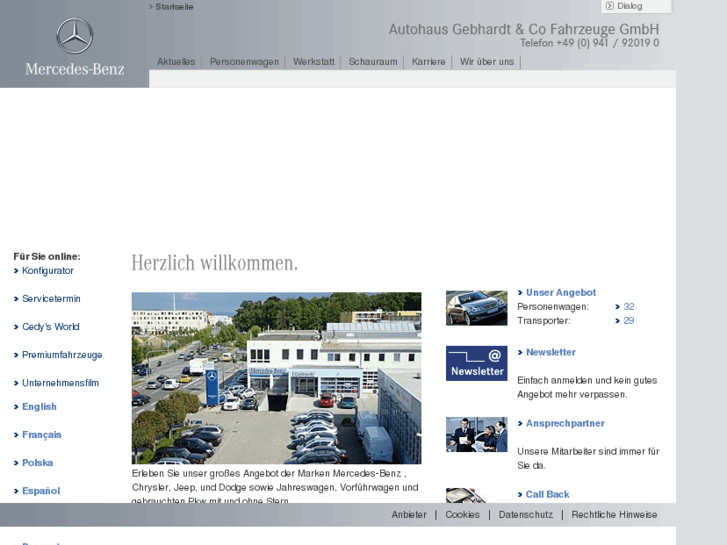The image size is (727, 545).
Task: Switch to Polska language page
Action: (x=38, y=463)
